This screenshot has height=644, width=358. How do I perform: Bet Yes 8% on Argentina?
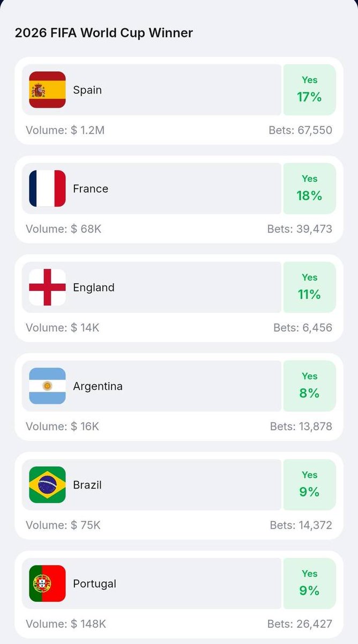point(309,386)
